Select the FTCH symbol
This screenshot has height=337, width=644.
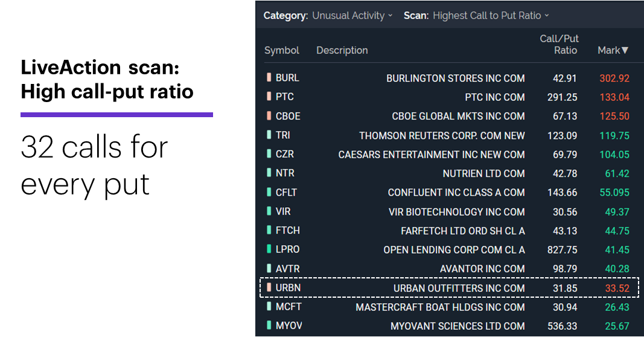tap(287, 230)
